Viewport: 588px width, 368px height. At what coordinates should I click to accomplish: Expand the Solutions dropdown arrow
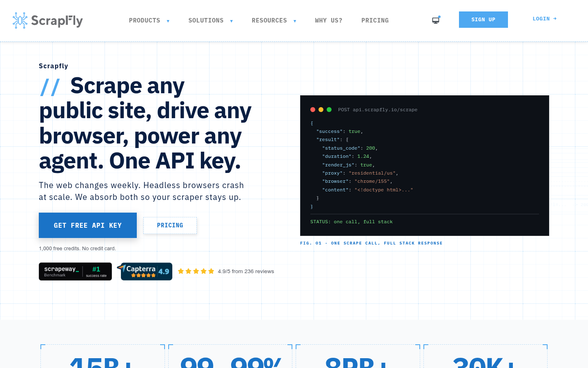pyautogui.click(x=232, y=21)
